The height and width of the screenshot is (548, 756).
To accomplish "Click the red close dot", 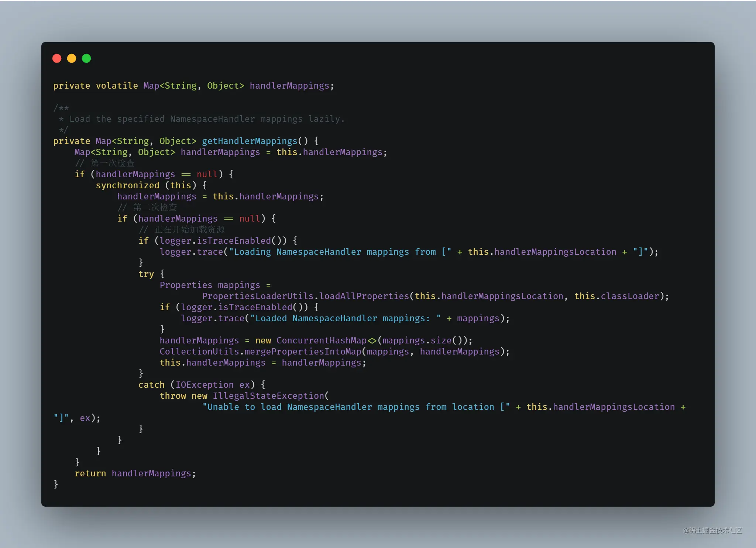I will (57, 58).
